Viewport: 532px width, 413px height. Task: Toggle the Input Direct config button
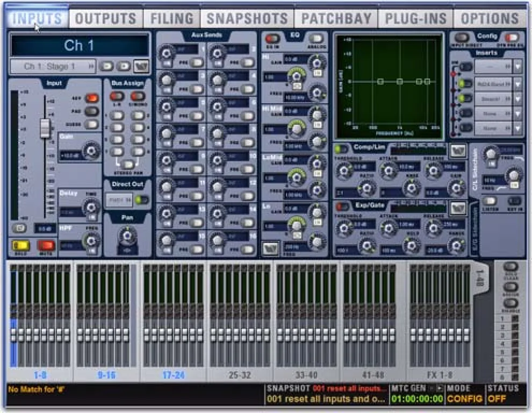[x=462, y=38]
